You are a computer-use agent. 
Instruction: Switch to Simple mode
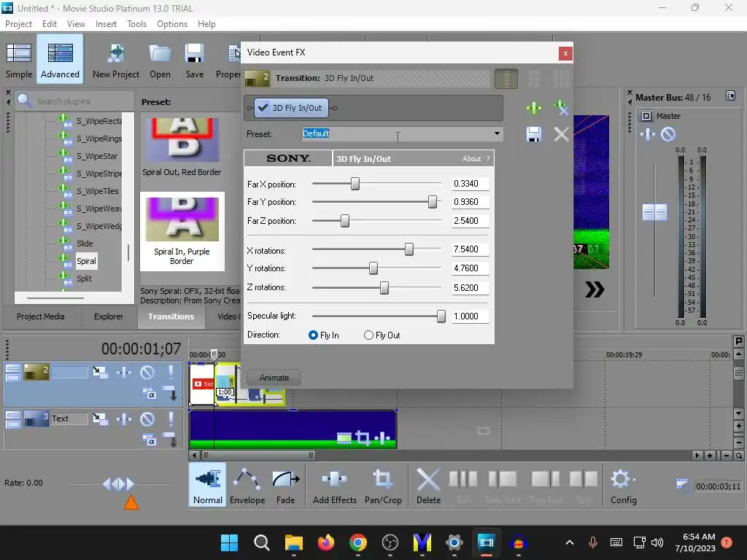click(19, 60)
